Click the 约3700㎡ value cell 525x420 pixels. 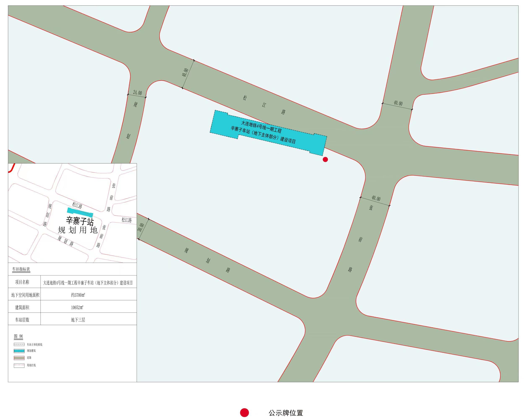(78, 295)
